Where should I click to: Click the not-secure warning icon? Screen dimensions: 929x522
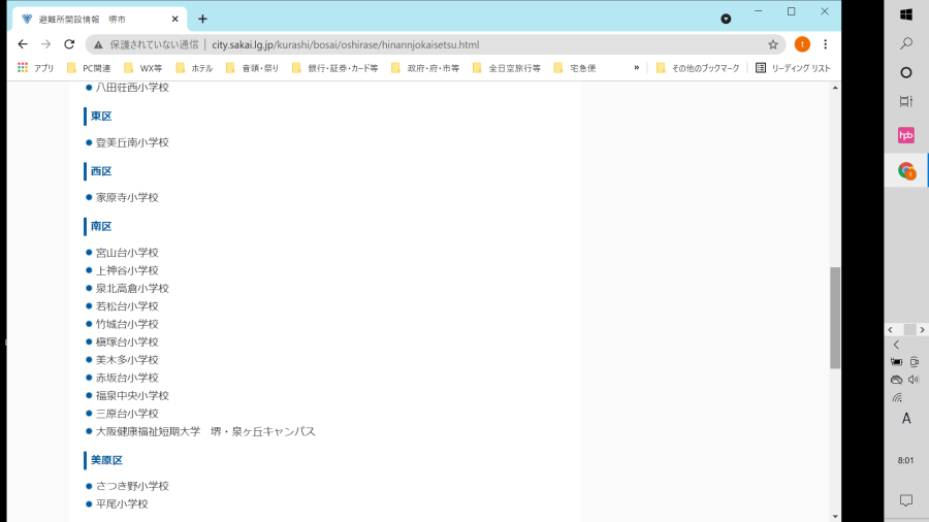coord(98,44)
